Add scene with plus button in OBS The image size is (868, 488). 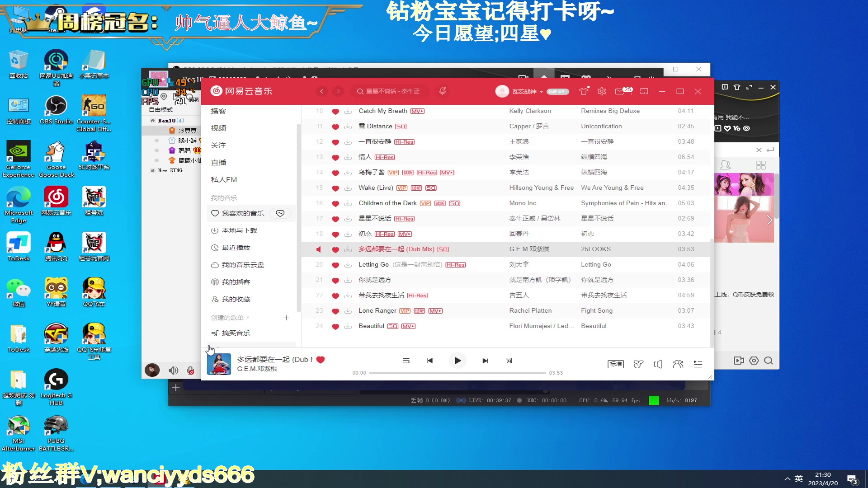pos(175,388)
